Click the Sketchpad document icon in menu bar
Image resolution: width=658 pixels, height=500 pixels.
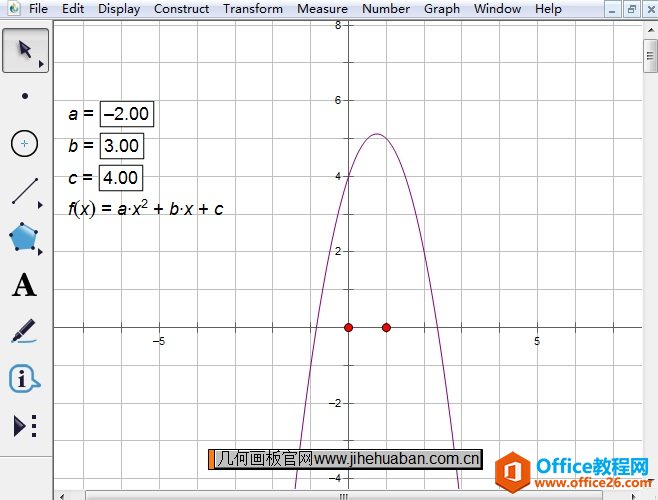coord(14,8)
